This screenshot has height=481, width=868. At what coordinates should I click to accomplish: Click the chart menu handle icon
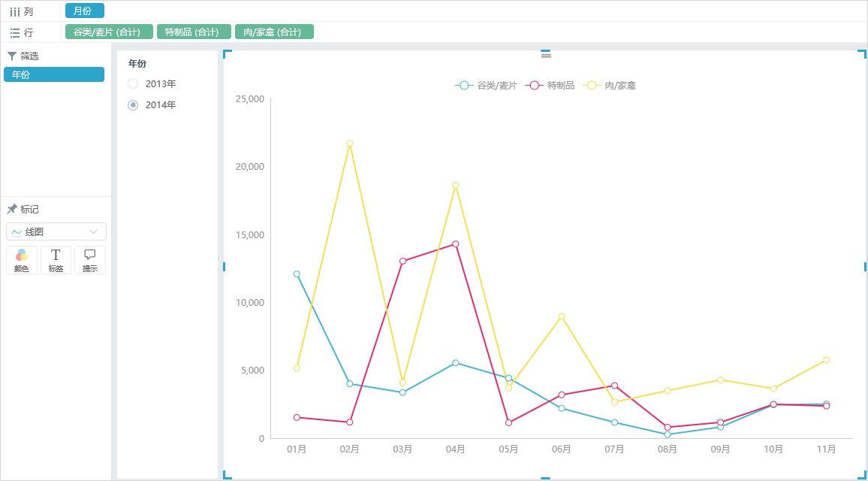[x=546, y=55]
